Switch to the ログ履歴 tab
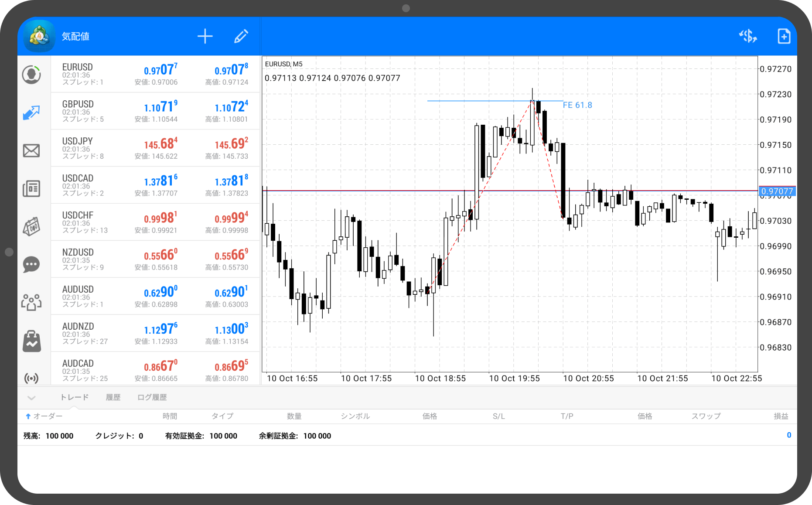This screenshot has height=505, width=812. click(x=152, y=397)
